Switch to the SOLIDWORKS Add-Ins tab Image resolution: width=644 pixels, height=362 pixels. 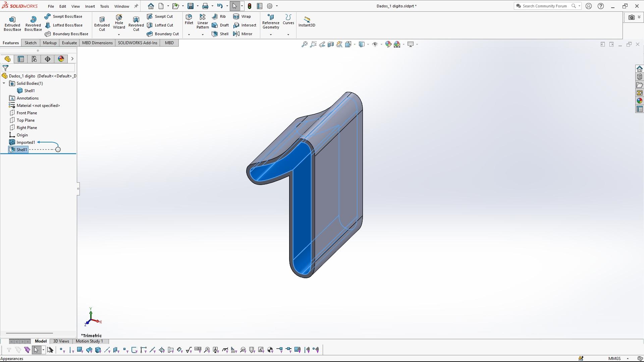pyautogui.click(x=138, y=43)
